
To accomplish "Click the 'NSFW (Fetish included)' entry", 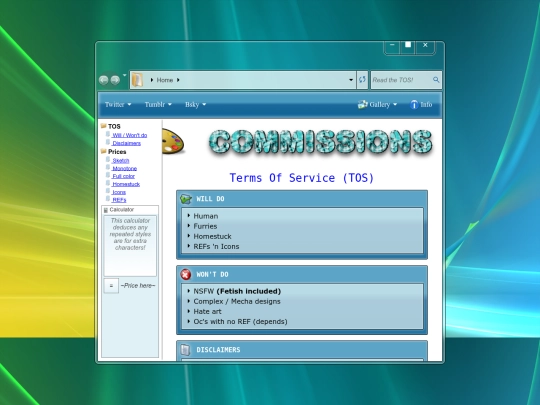I will pyautogui.click(x=237, y=291).
